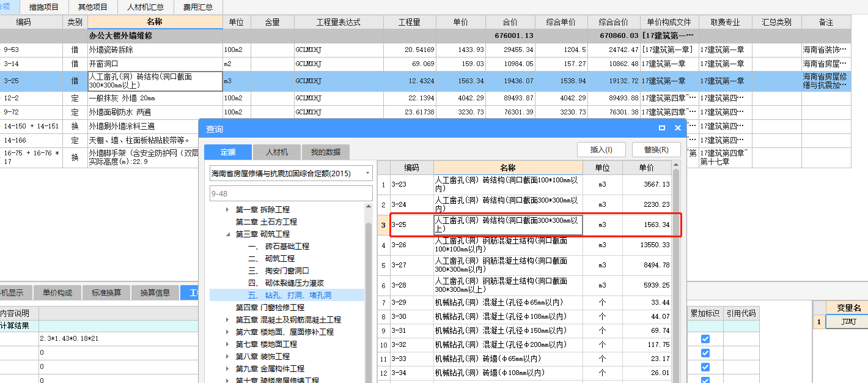Click the quota search field showing 9-48
Viewport: 868px width, 383px height.
(291, 193)
